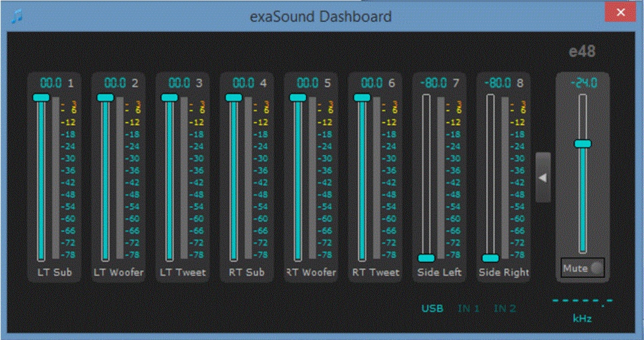Viewport: 644px width, 340px height.
Task: Click the Side Left level meter bar
Action: [x=441, y=177]
